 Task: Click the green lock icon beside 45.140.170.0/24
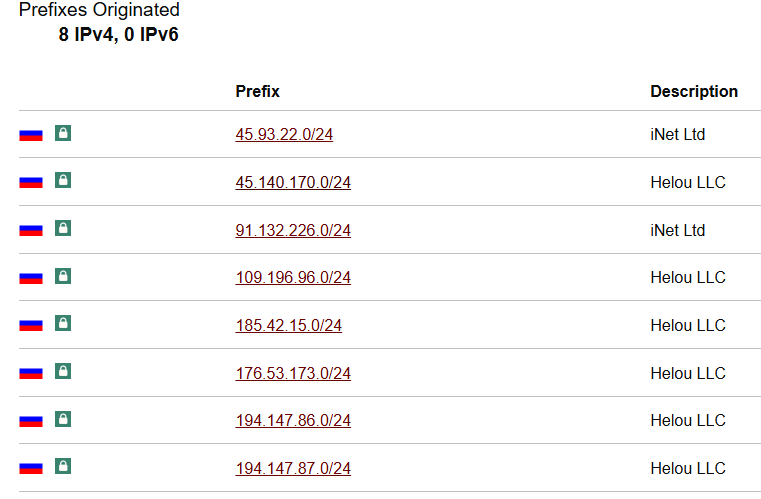[x=63, y=181]
